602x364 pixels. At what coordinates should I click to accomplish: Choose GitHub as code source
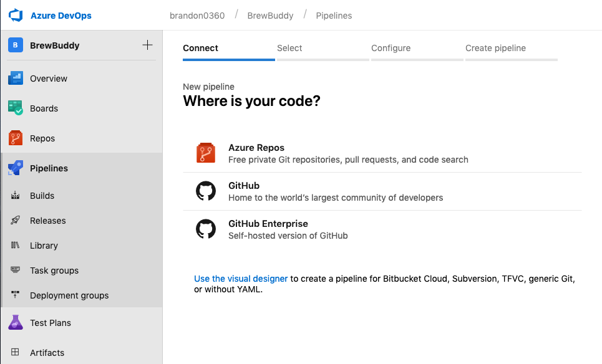click(x=382, y=191)
